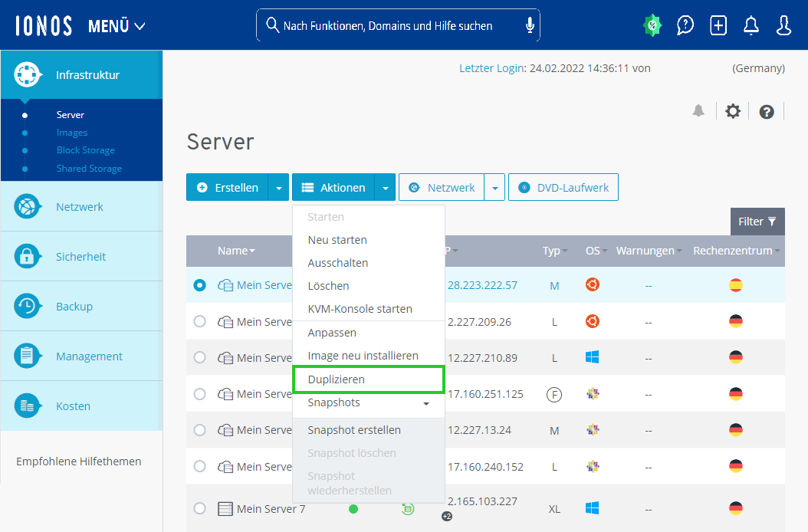Click DVD-Laufwerk button
This screenshot has height=532, width=808.
563,188
